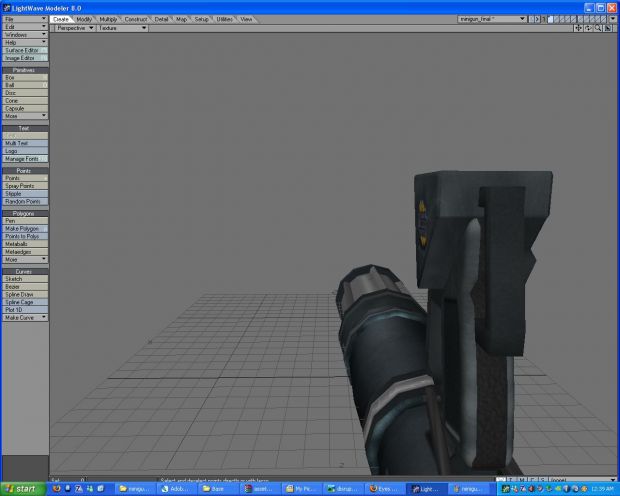This screenshot has width=620, height=496.
Task: Open the Edit menu dropdown
Action: point(25,27)
